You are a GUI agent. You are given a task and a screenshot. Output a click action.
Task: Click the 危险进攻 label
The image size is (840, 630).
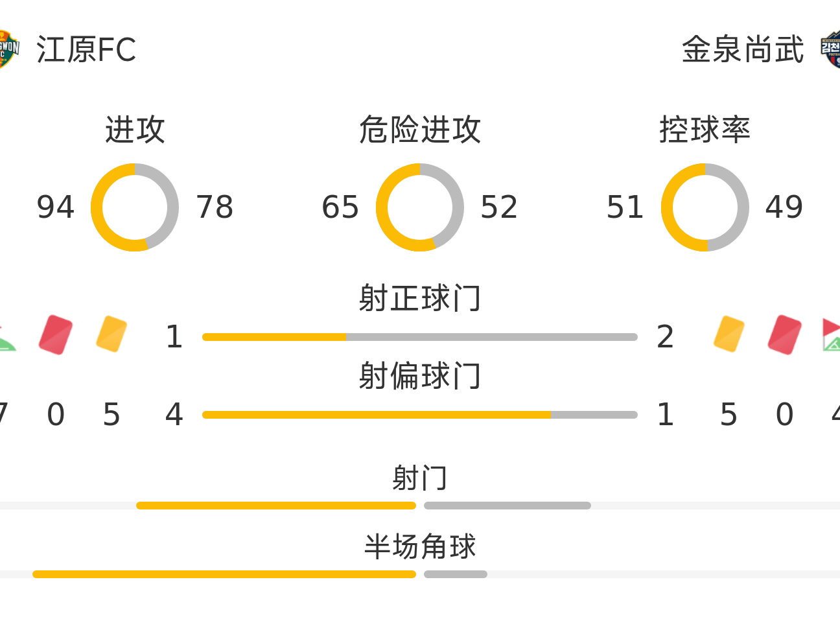[x=420, y=130]
